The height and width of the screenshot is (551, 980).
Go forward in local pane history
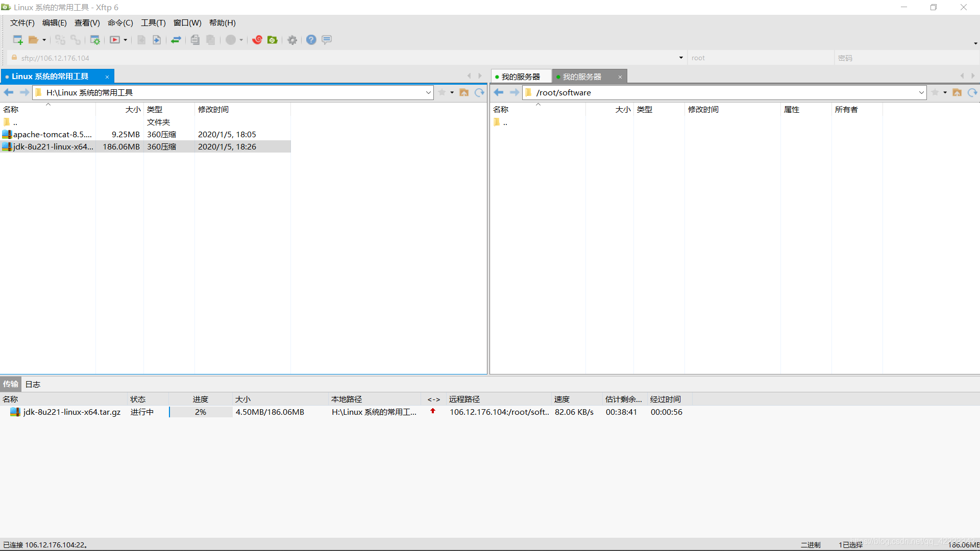point(24,92)
